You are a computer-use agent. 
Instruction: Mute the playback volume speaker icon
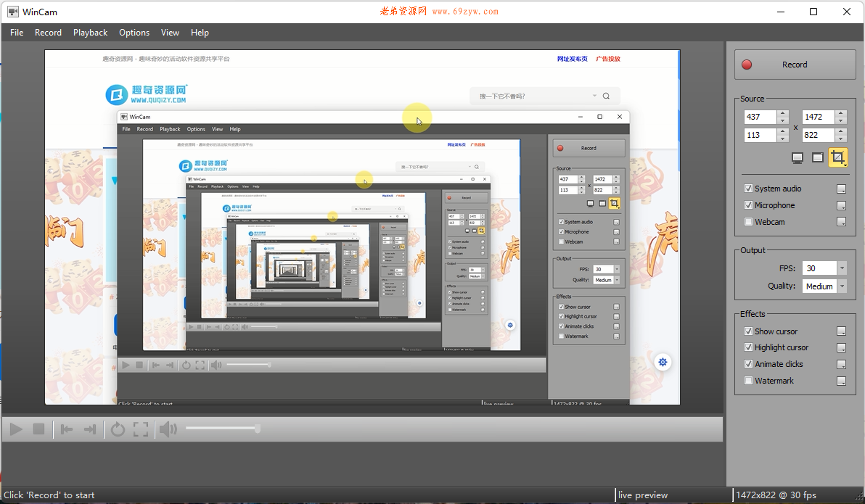point(168,429)
